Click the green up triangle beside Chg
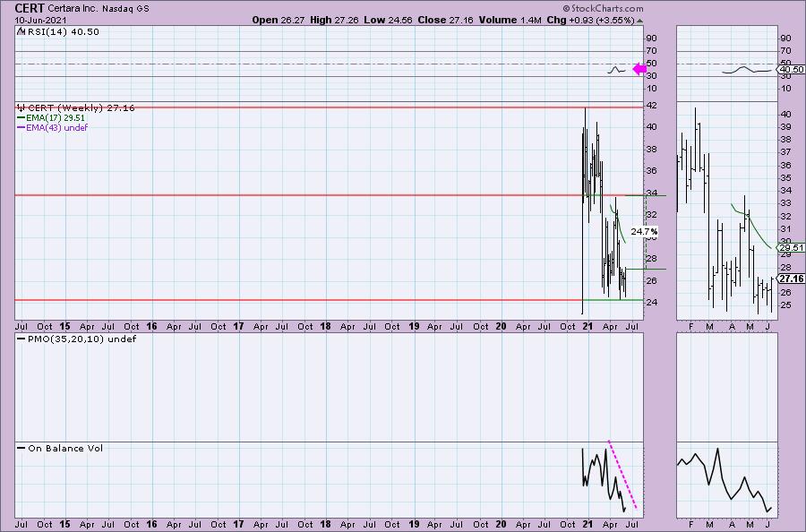The height and width of the screenshot is (532, 806). 639,21
